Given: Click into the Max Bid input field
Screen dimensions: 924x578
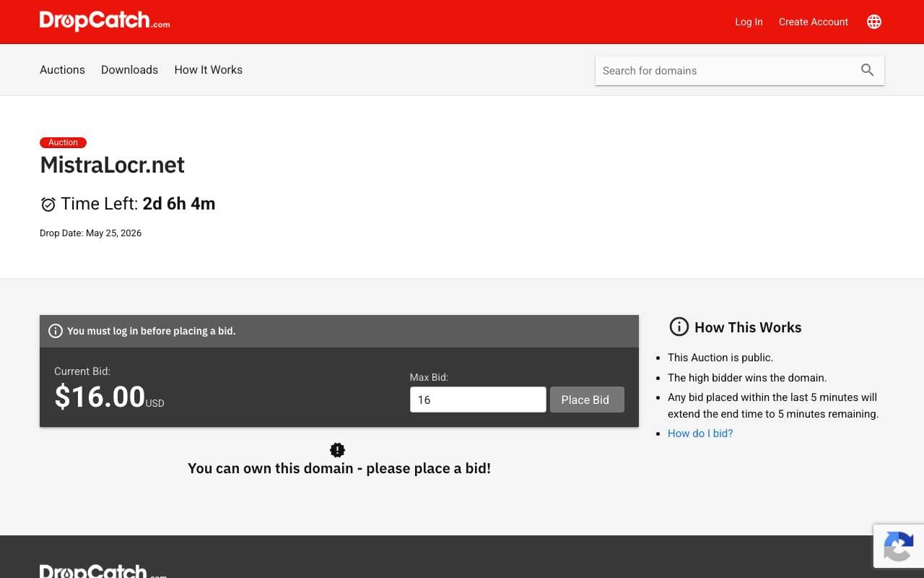Looking at the screenshot, I should [x=478, y=400].
